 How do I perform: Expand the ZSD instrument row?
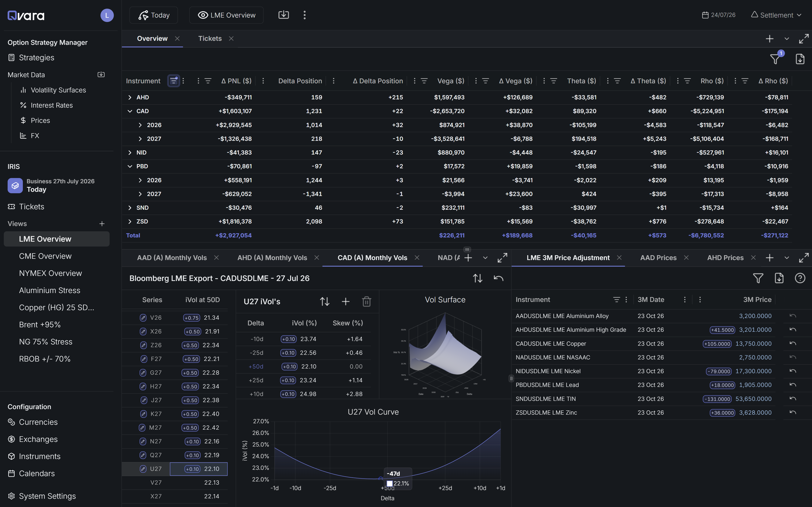130,221
